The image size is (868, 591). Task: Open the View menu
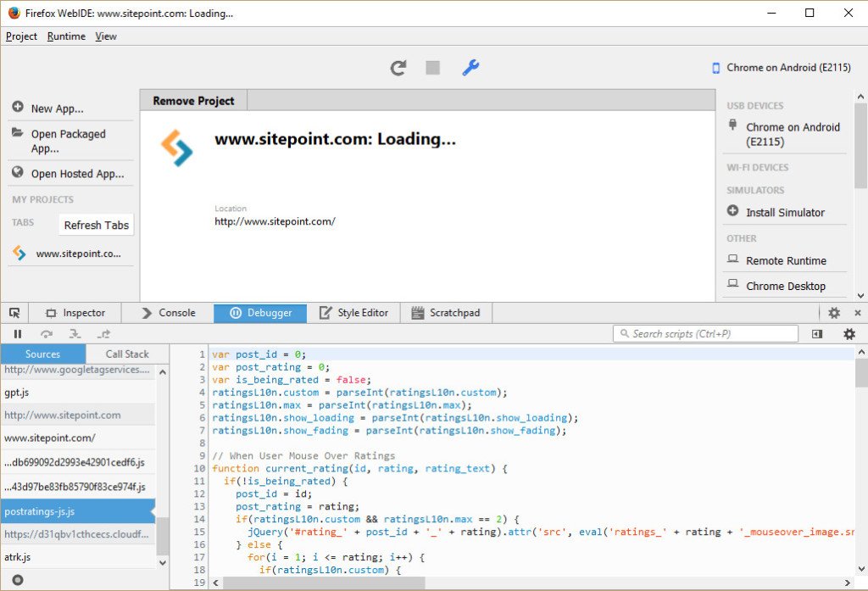coord(106,36)
